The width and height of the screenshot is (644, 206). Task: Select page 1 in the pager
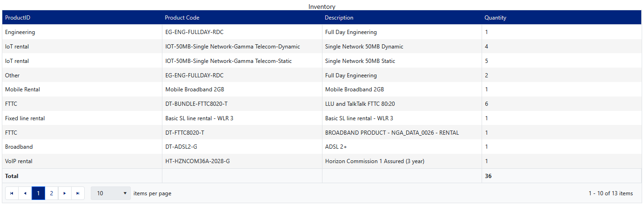coord(38,193)
